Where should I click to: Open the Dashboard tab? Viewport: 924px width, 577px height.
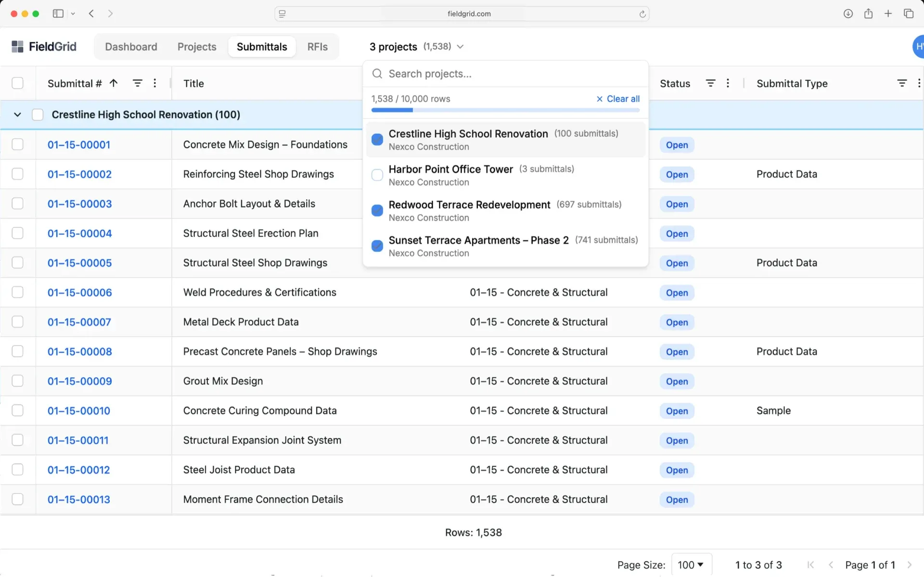pos(131,46)
